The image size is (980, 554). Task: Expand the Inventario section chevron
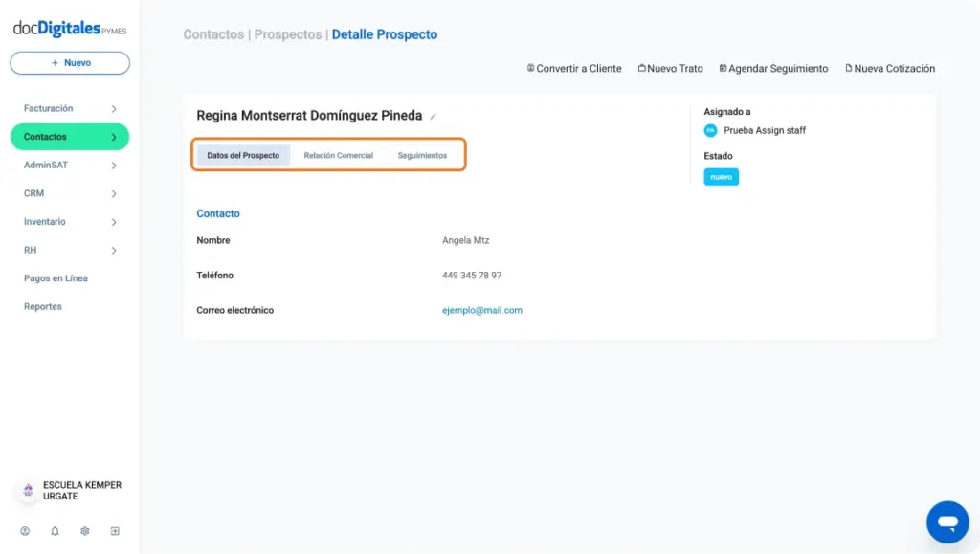[x=114, y=222]
